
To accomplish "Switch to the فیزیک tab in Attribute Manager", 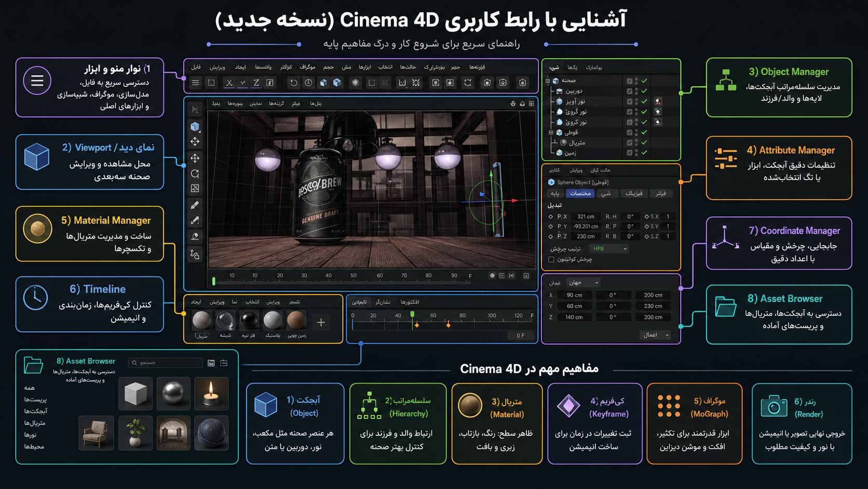I will 634,193.
